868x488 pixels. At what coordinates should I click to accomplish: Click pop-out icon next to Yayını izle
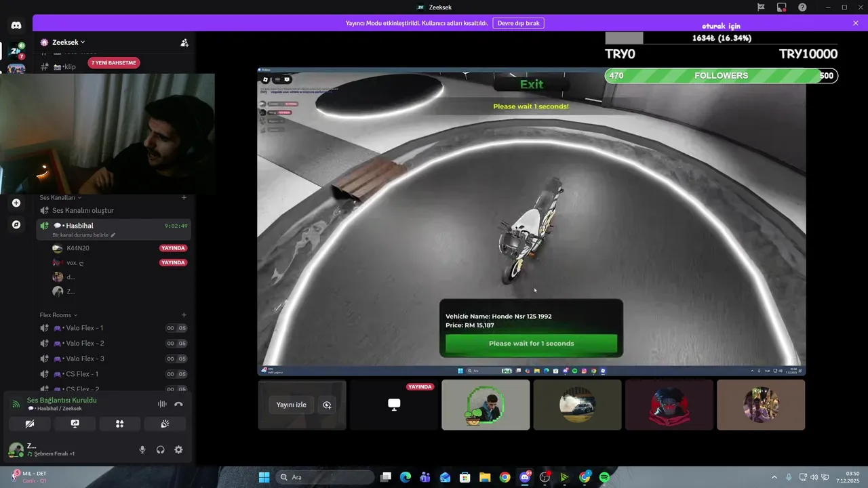point(327,405)
